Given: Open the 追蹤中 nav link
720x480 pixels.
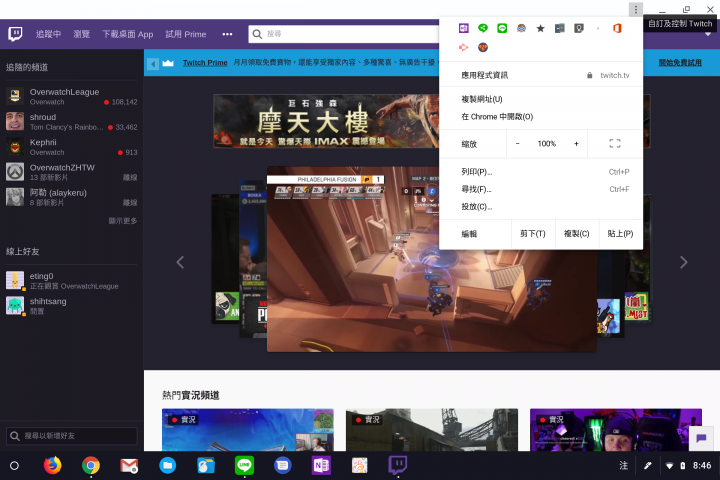Looking at the screenshot, I should click(48, 34).
